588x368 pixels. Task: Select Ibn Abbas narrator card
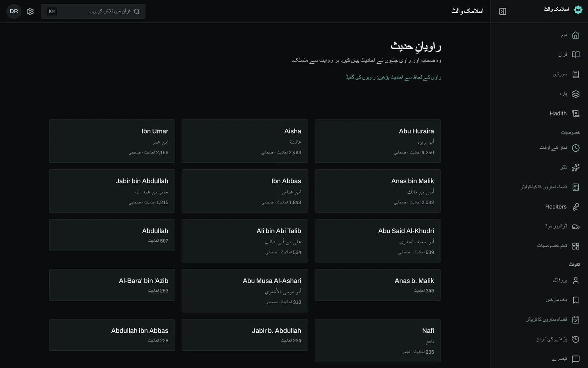245,191
